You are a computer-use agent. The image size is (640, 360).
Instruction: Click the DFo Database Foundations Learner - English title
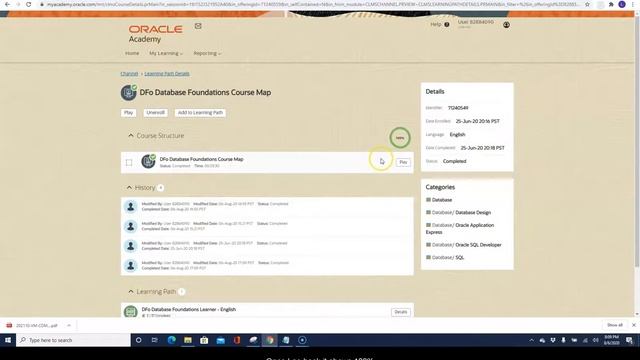189,309
